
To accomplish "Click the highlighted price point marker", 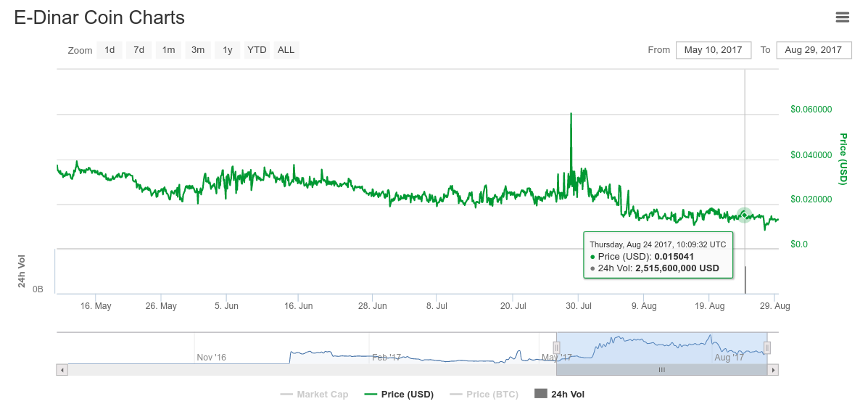I will pos(745,215).
